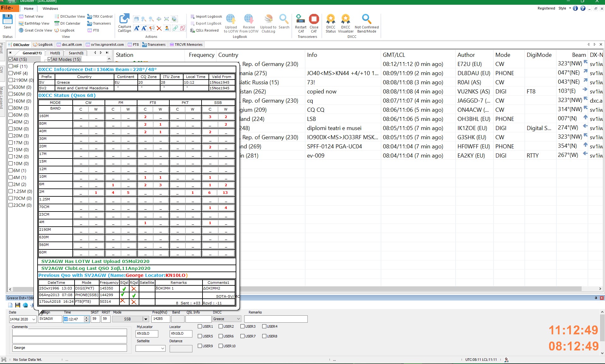This screenshot has width=605, height=364.
Task: Open the Style dropdown in title area
Action: tap(565, 9)
